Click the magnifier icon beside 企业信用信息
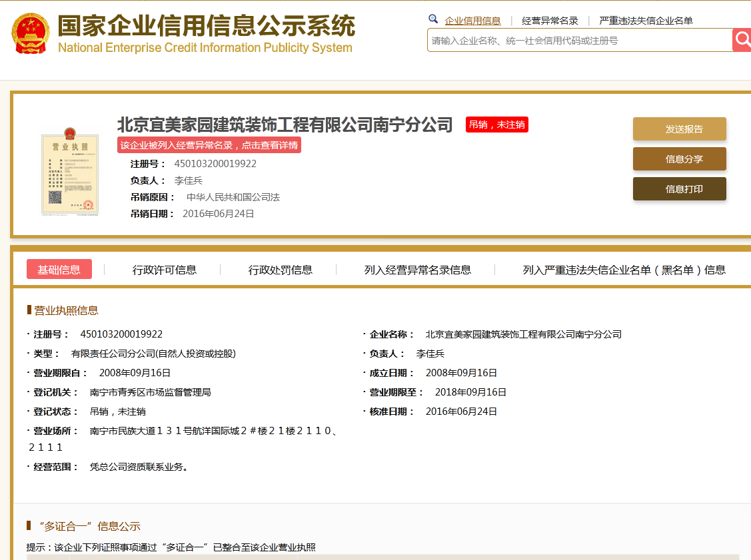This screenshot has height=560, width=751. click(x=433, y=19)
